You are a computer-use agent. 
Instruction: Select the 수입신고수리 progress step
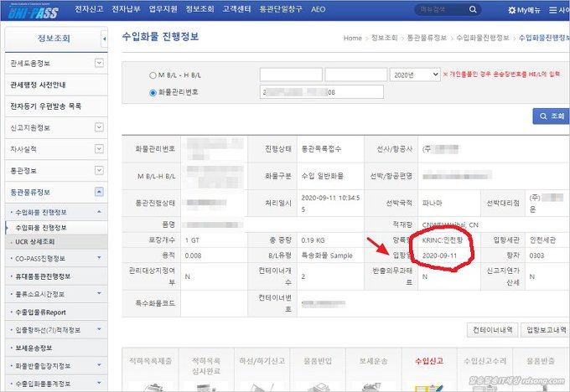pyautogui.click(x=485, y=369)
